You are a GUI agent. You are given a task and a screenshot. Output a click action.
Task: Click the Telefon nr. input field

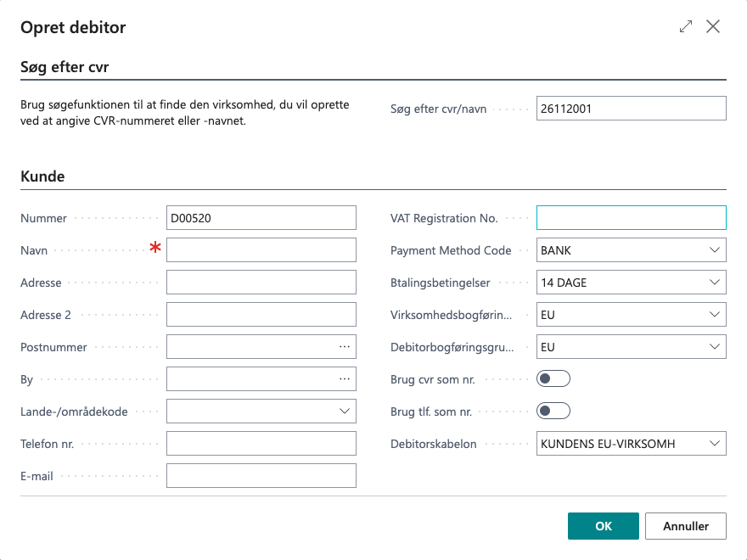[261, 444]
